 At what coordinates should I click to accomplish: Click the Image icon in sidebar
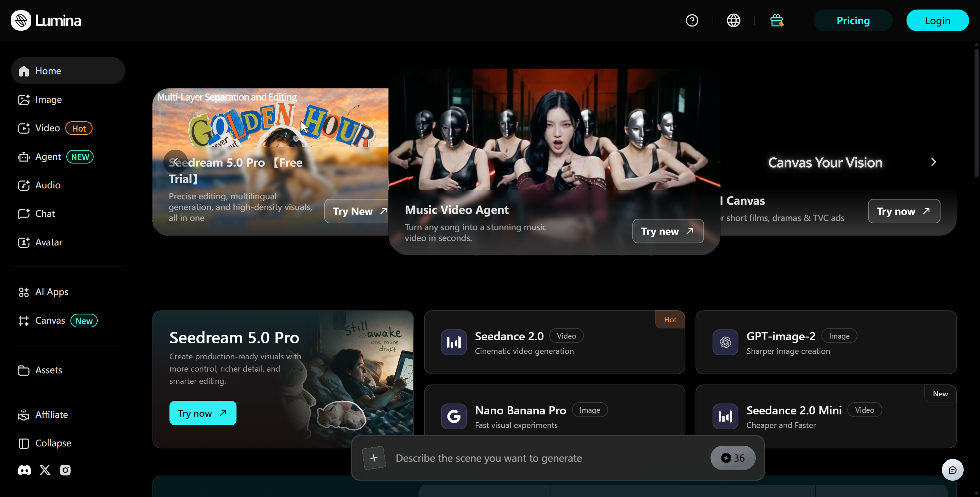point(23,100)
